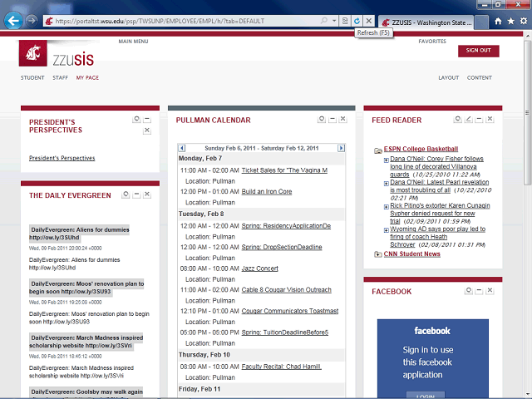Go back with the browser back arrow
532x399 pixels.
[x=13, y=21]
